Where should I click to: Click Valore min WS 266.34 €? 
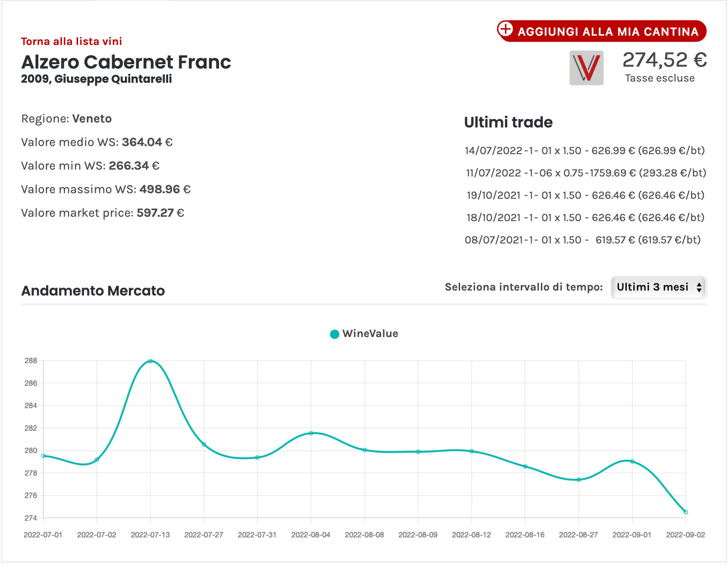pos(91,166)
